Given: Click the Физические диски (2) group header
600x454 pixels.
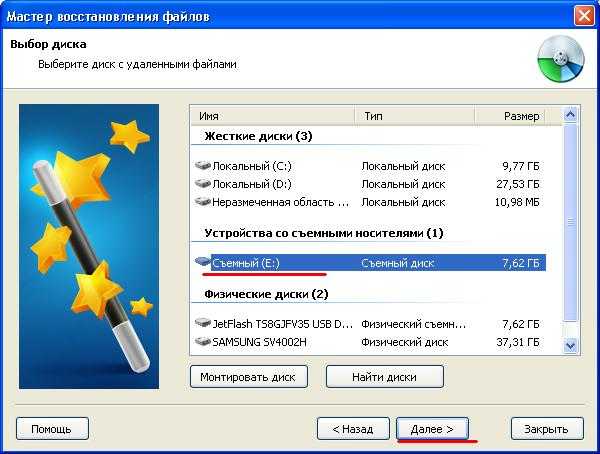Looking at the screenshot, I should pyautogui.click(x=266, y=294).
